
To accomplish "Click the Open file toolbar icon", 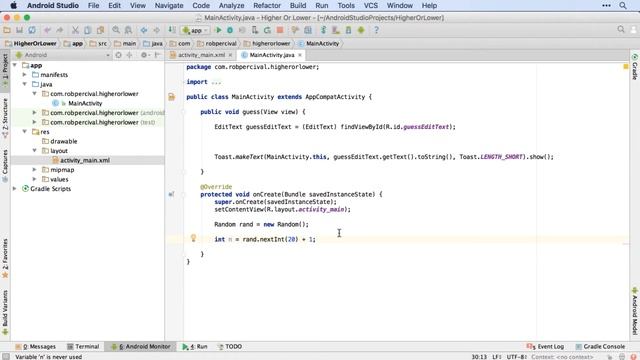I will pos(7,30).
